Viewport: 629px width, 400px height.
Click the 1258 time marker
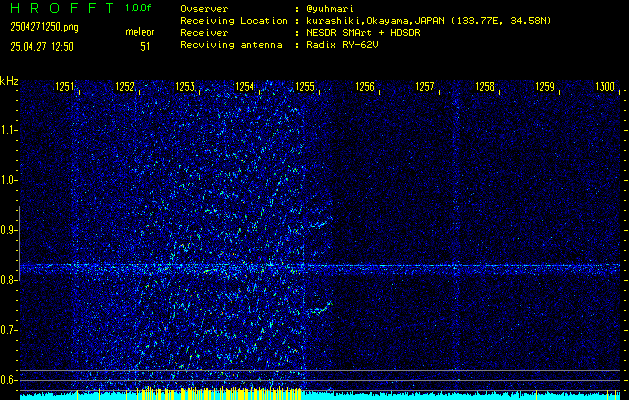(485, 87)
